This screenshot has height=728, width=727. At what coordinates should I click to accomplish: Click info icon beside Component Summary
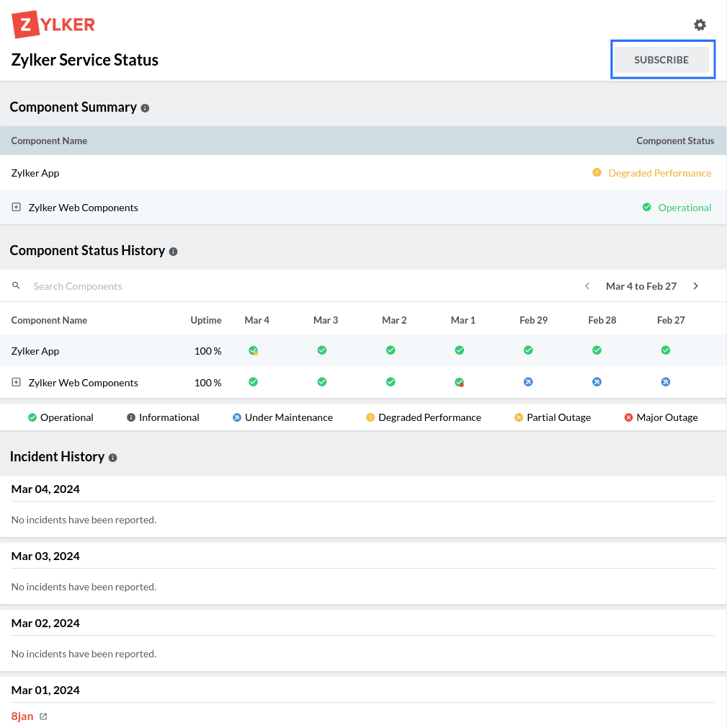click(x=145, y=108)
